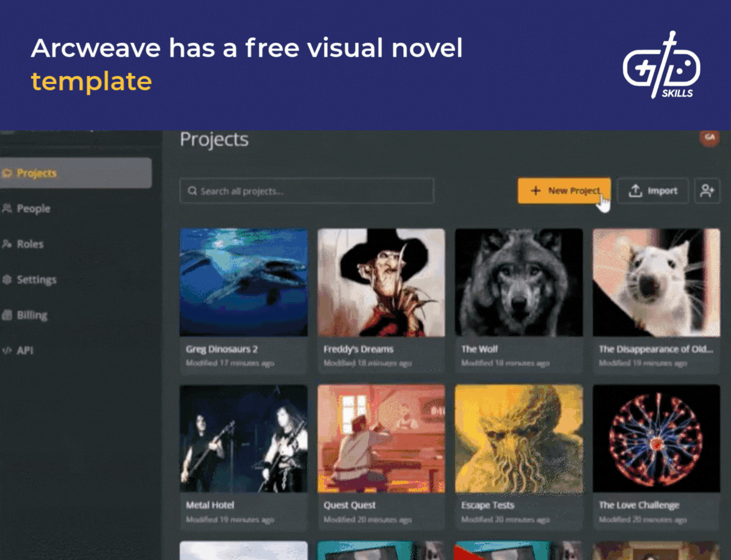This screenshot has width=731, height=560.
Task: Open the Settings gear icon
Action: point(9,279)
